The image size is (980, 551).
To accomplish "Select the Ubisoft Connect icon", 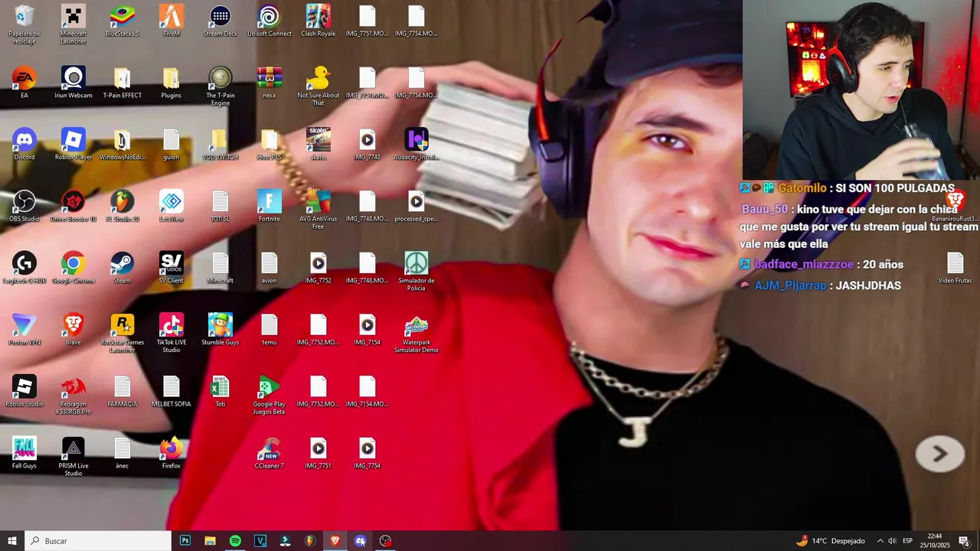I will pyautogui.click(x=269, y=21).
